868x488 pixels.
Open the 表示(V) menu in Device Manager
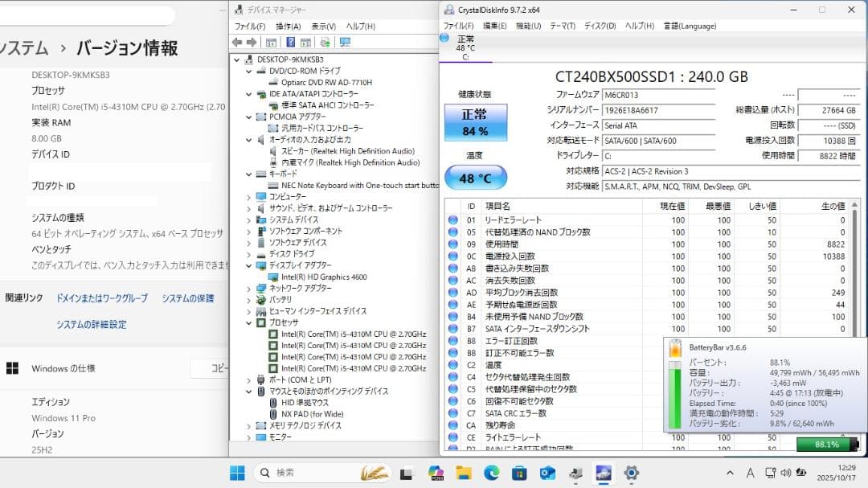tap(323, 25)
